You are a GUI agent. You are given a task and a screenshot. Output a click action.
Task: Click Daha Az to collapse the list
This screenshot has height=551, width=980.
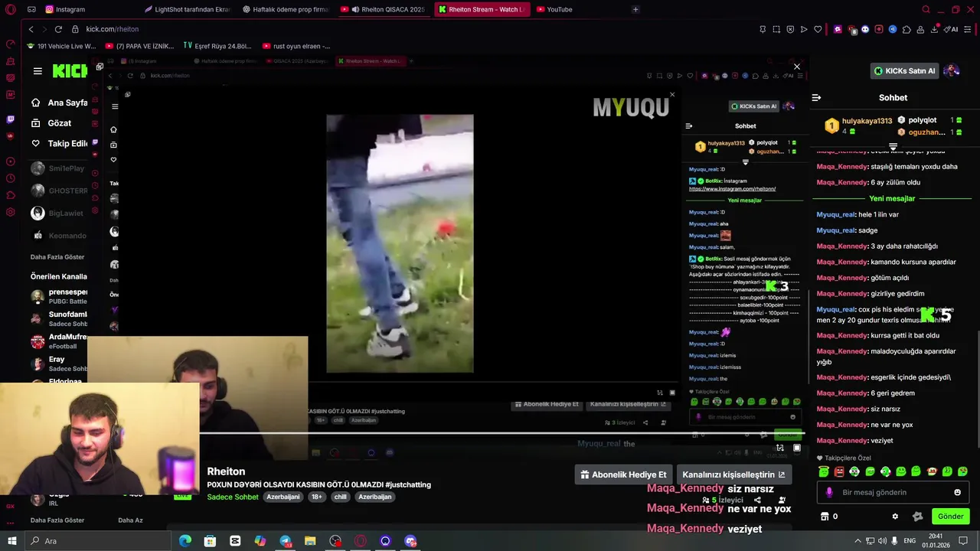[x=130, y=520]
